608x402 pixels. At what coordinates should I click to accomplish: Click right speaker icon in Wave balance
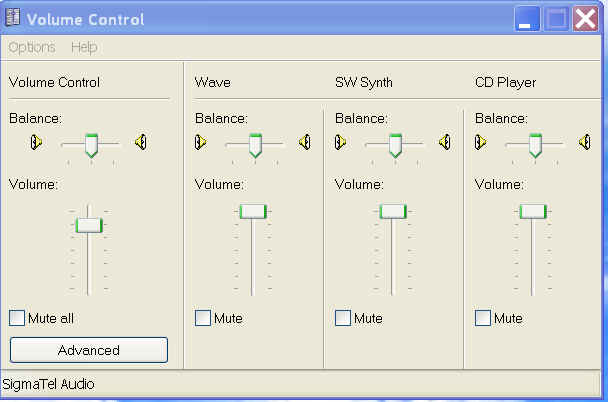coord(305,142)
